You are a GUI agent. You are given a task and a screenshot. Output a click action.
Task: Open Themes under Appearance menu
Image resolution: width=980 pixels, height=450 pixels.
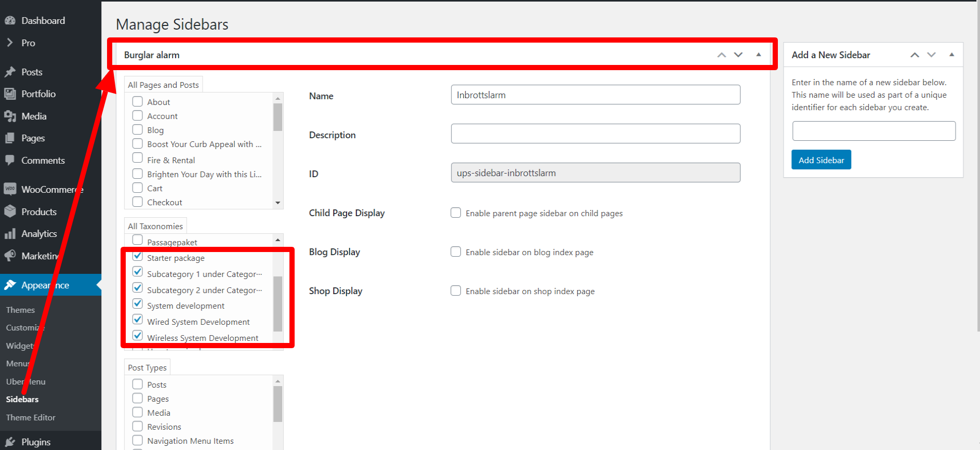(20, 310)
